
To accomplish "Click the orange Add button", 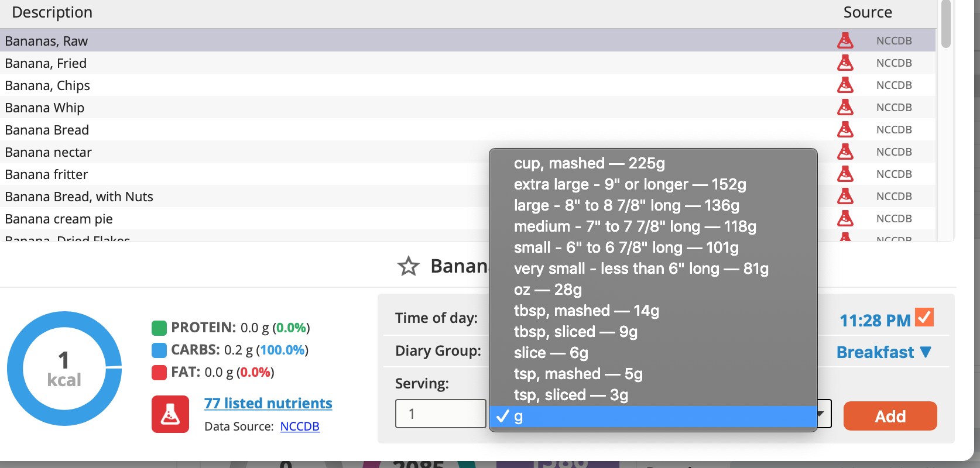I will [x=890, y=416].
